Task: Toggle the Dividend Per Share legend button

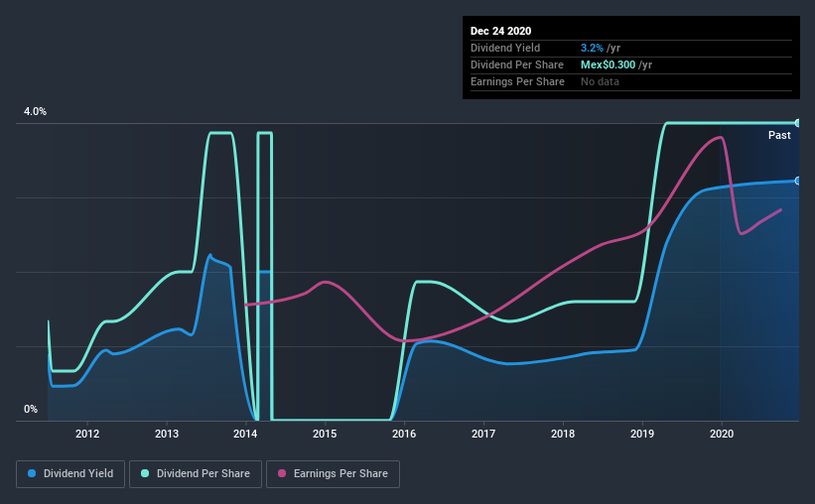Action: (x=196, y=474)
